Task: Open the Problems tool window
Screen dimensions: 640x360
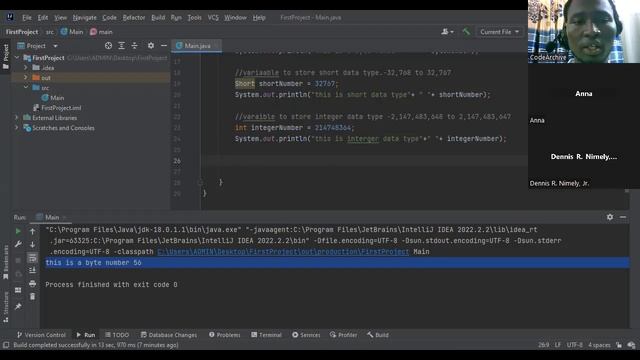Action: pyautogui.click(x=224, y=335)
